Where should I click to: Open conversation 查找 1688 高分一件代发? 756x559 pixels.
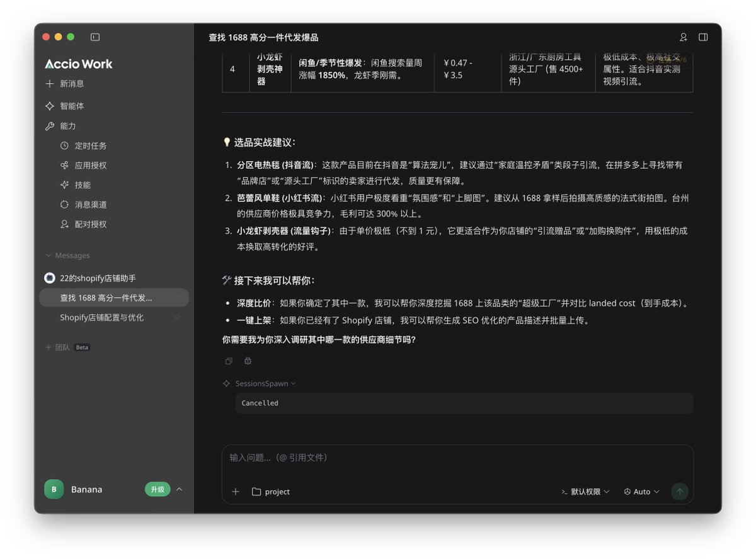(x=114, y=298)
